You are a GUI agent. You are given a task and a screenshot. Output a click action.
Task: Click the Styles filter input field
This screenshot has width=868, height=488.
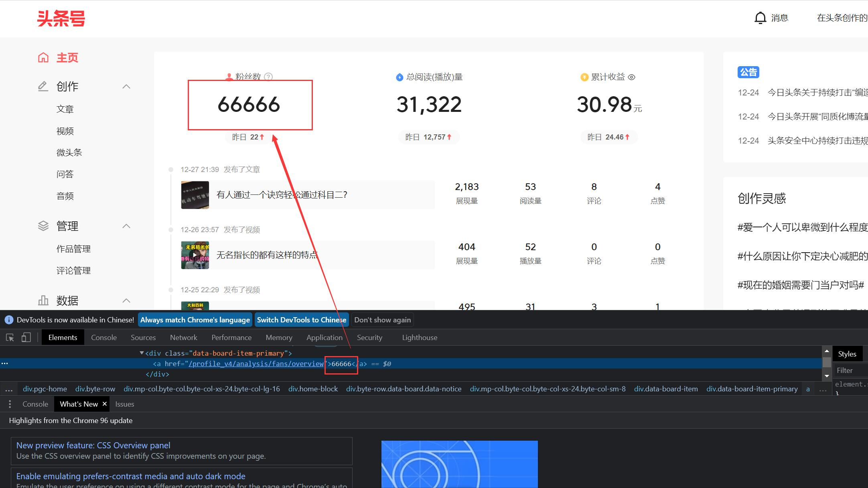(850, 371)
